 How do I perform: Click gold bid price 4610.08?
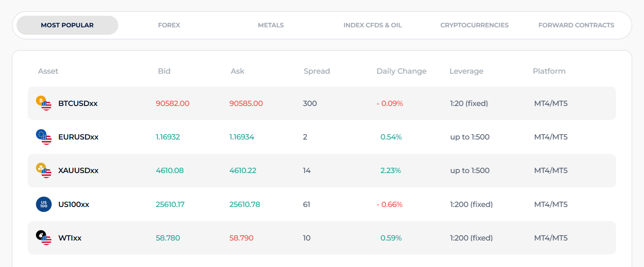coord(170,171)
